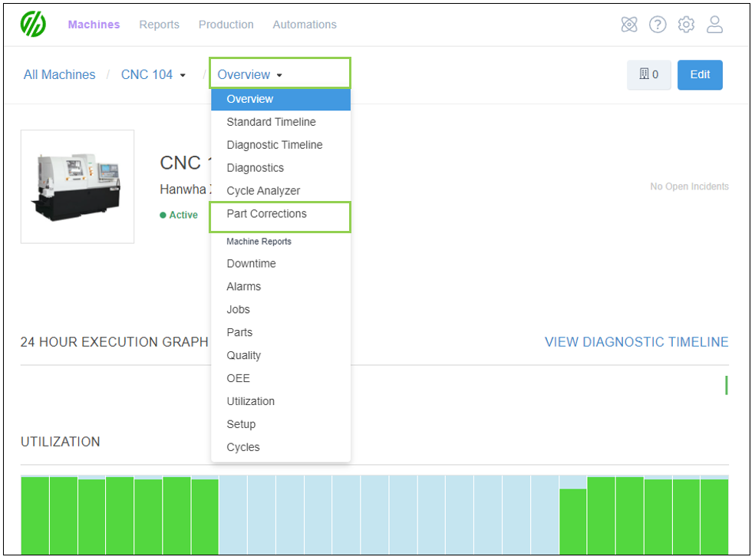Choose Downtime machine report

[281, 264]
